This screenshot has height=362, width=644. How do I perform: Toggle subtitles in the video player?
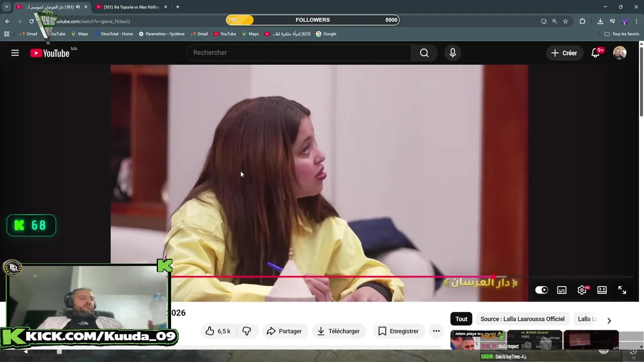(x=562, y=290)
